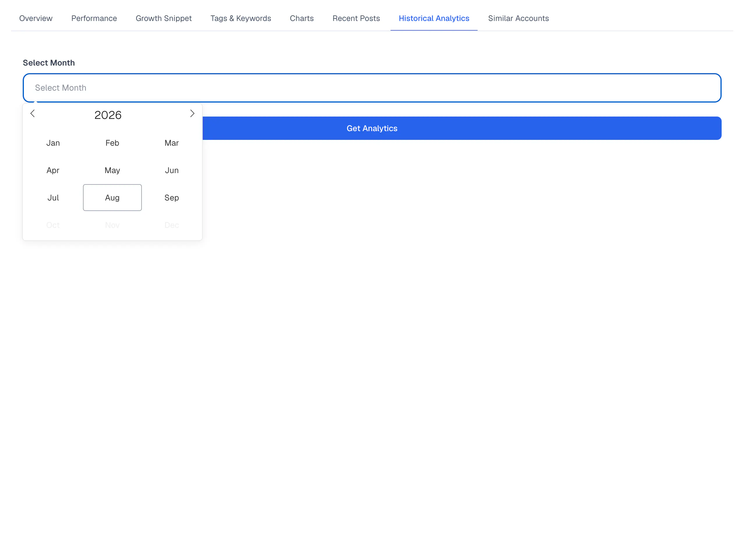
Task: Select Apr in the month picker
Action: click(x=53, y=170)
